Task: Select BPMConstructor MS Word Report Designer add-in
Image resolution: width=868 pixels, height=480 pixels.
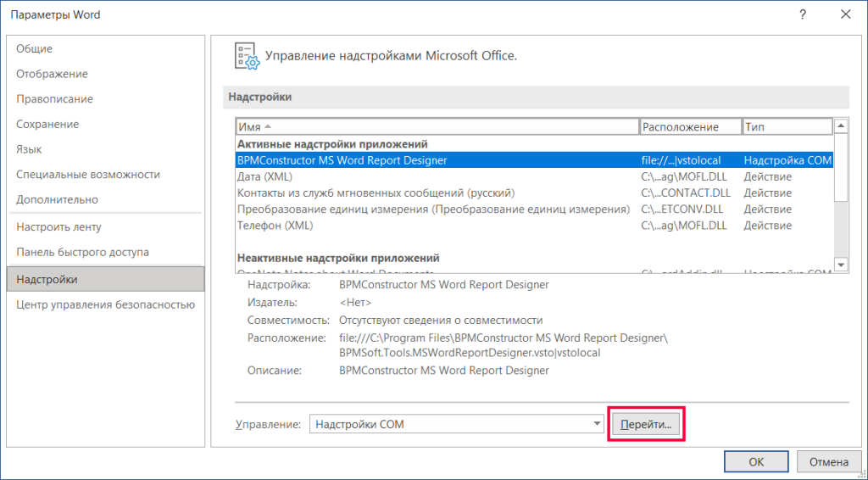Action: [342, 159]
